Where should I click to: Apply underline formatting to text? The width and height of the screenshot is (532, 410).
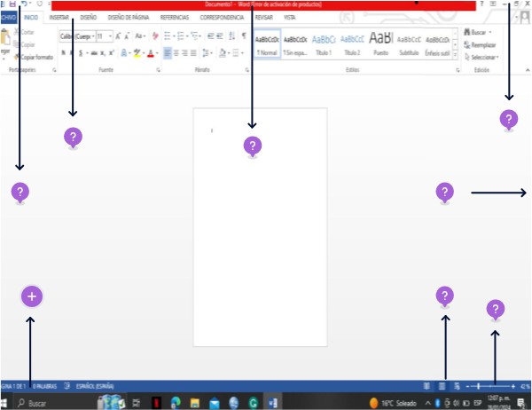tap(80, 53)
